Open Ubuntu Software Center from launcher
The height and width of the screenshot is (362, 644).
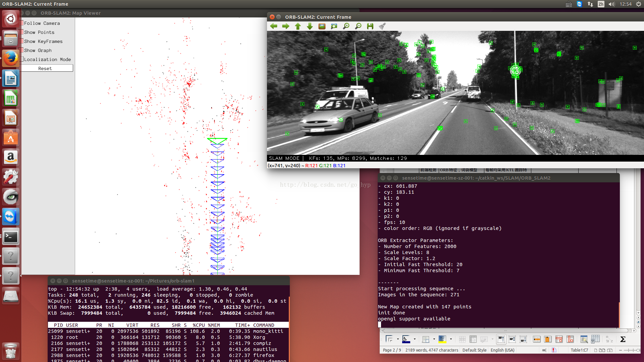[x=11, y=138]
